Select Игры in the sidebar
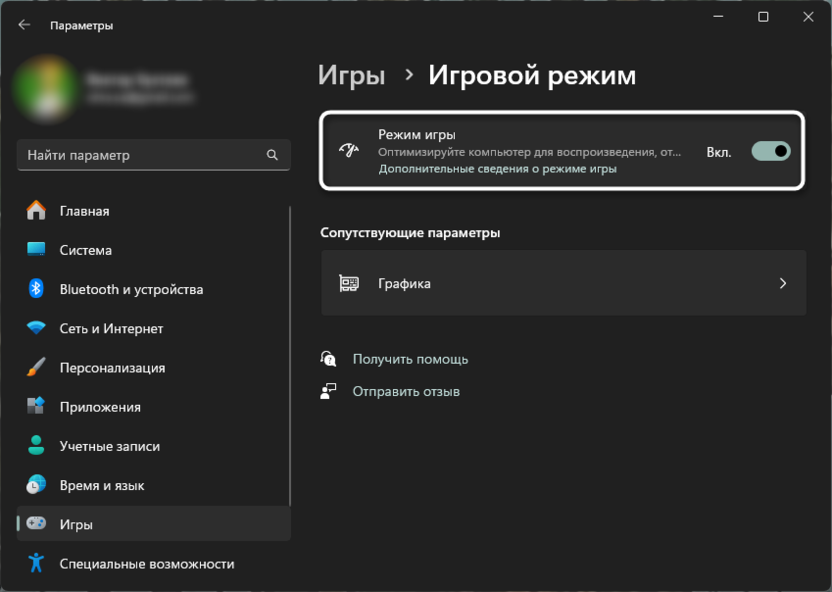 76,524
